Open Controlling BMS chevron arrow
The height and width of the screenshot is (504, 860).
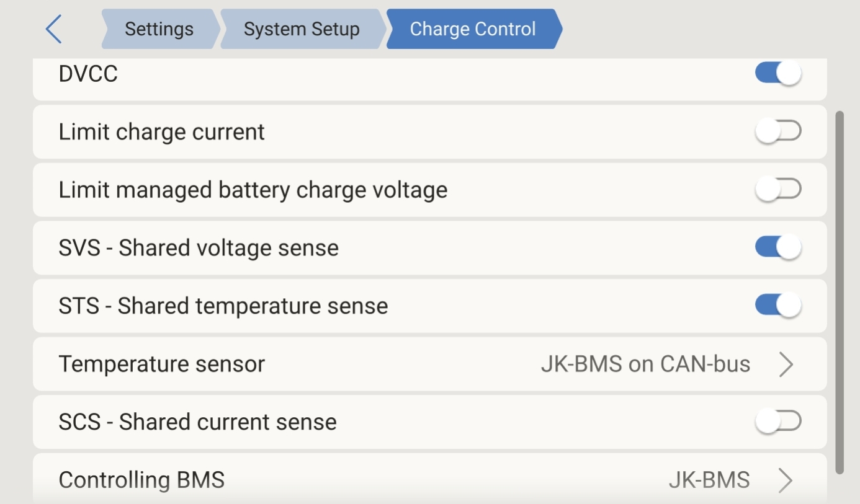point(786,480)
